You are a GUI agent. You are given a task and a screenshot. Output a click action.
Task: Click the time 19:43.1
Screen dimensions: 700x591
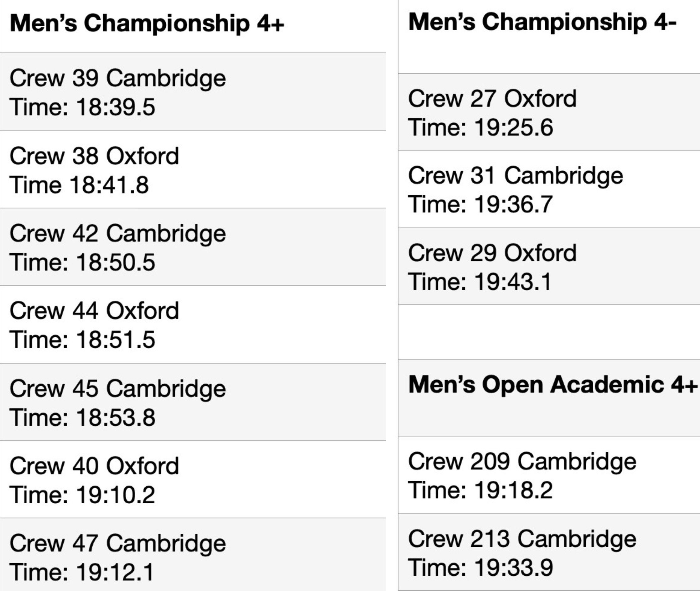coord(513,282)
